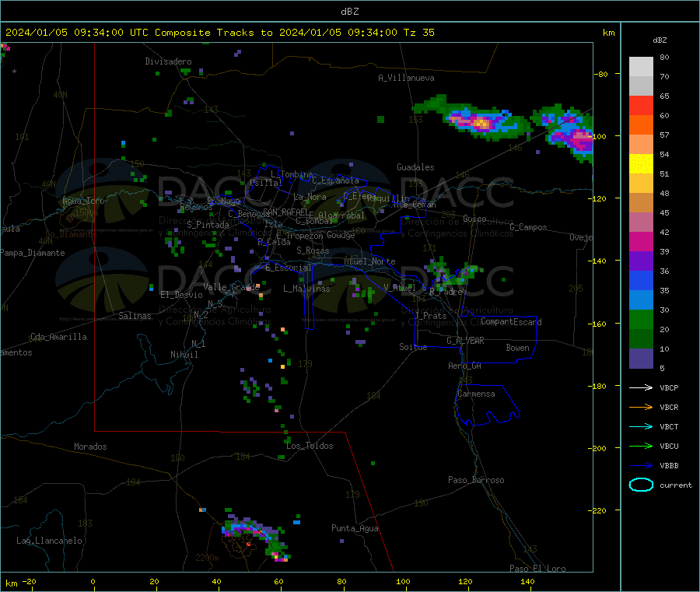Image resolution: width=700 pixels, height=592 pixels.
Task: Click the 'Valle_Grande' place label
Action: tap(231, 287)
